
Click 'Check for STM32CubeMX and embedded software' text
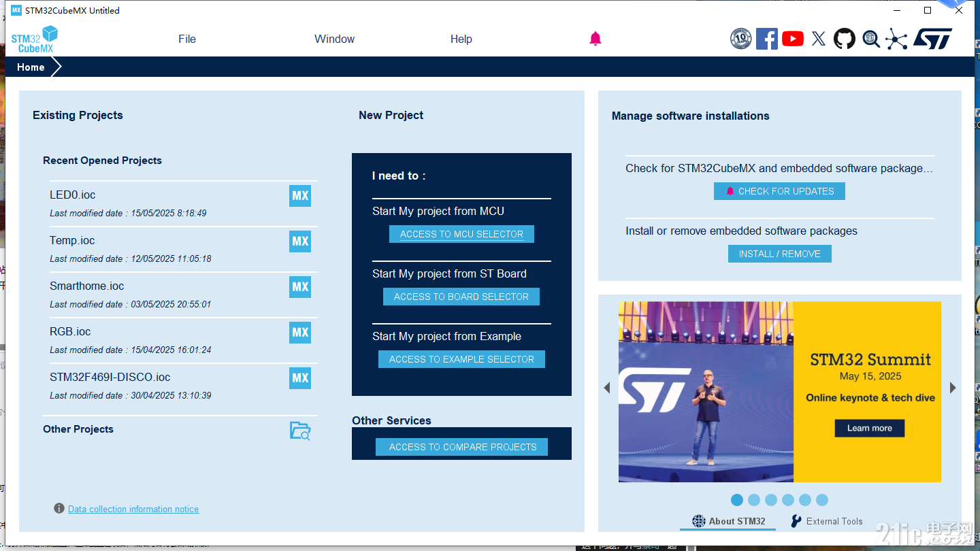779,168
